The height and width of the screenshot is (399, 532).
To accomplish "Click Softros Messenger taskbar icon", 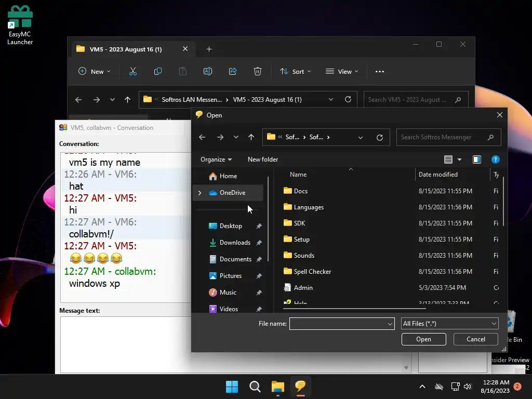I will tap(301, 387).
